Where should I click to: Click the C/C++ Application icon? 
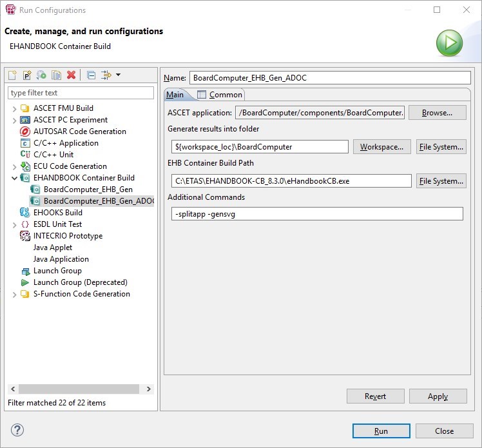[x=25, y=143]
